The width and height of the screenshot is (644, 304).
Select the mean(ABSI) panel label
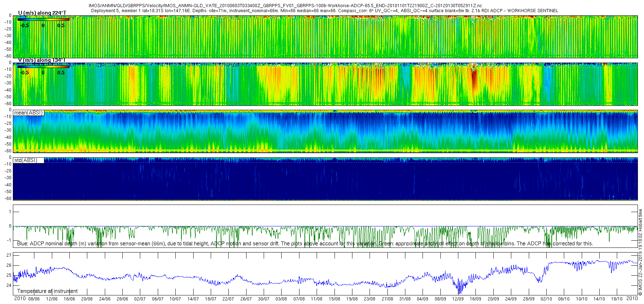pos(29,113)
